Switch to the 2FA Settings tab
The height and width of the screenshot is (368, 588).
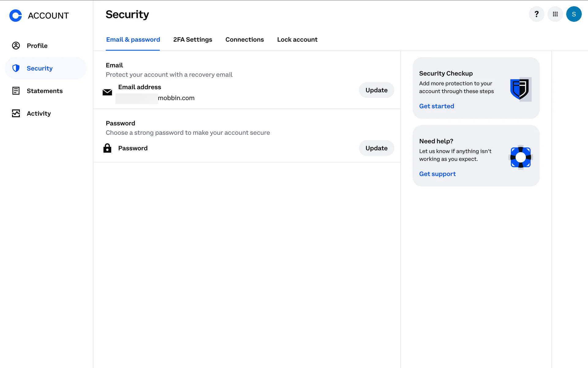point(193,40)
